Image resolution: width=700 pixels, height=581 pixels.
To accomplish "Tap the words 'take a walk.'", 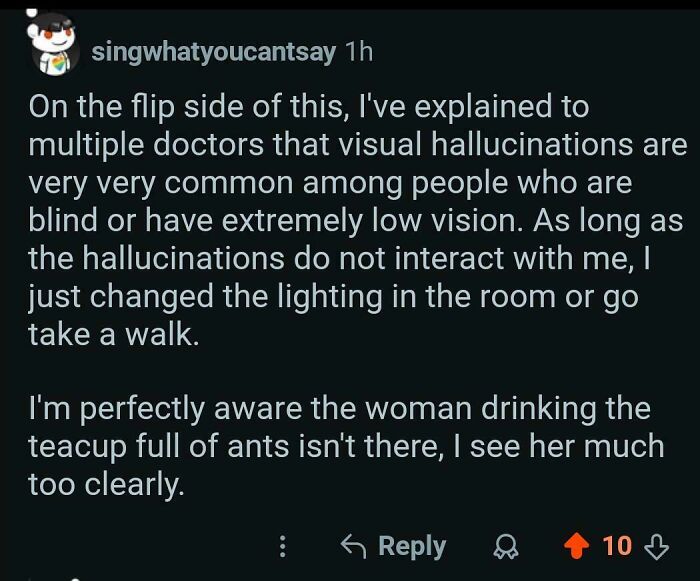I will 113,334.
